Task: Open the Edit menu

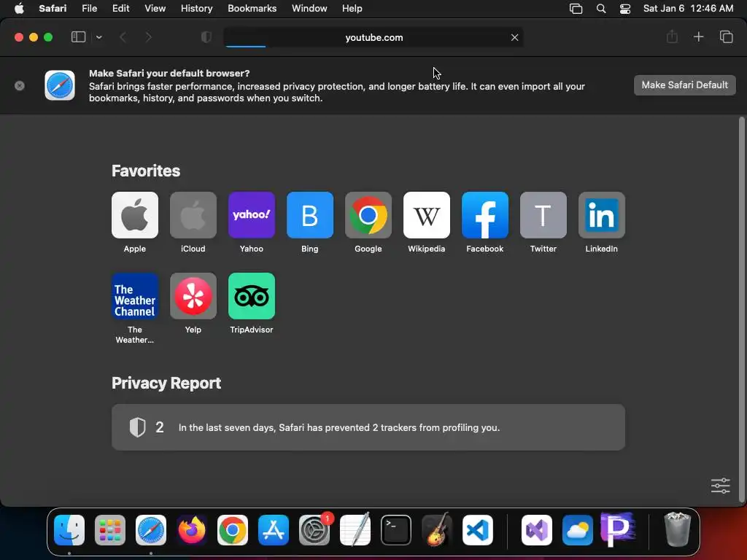Action: click(120, 9)
